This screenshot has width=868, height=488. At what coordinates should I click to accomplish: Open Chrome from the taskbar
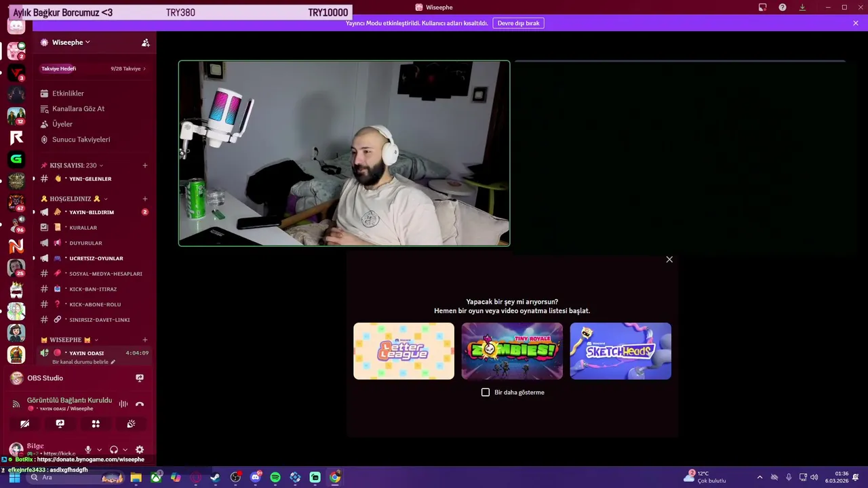click(335, 477)
